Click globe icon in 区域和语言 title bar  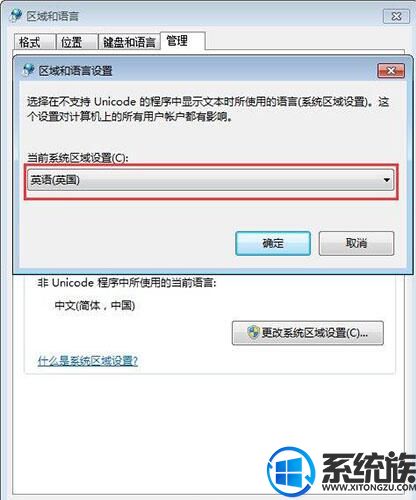[x=16, y=16]
